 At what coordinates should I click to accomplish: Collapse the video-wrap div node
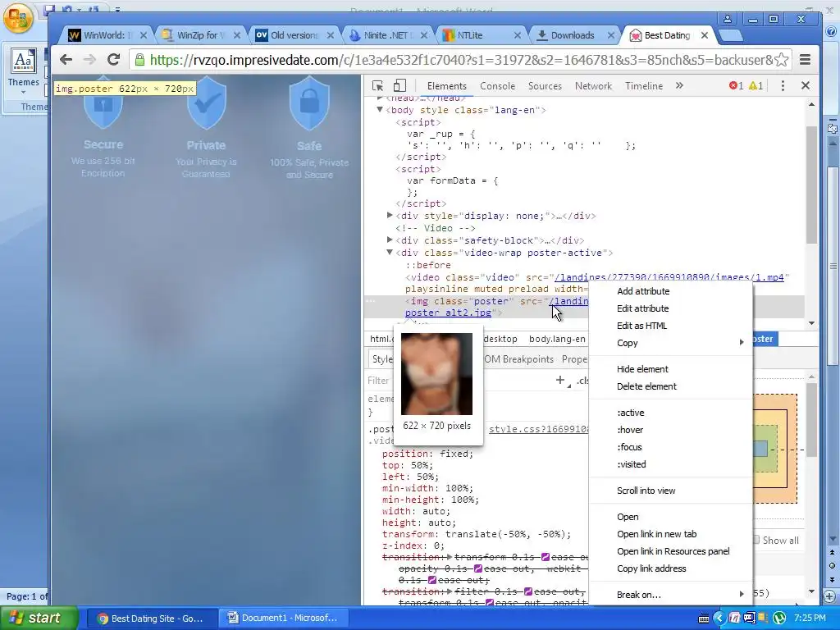pos(390,253)
